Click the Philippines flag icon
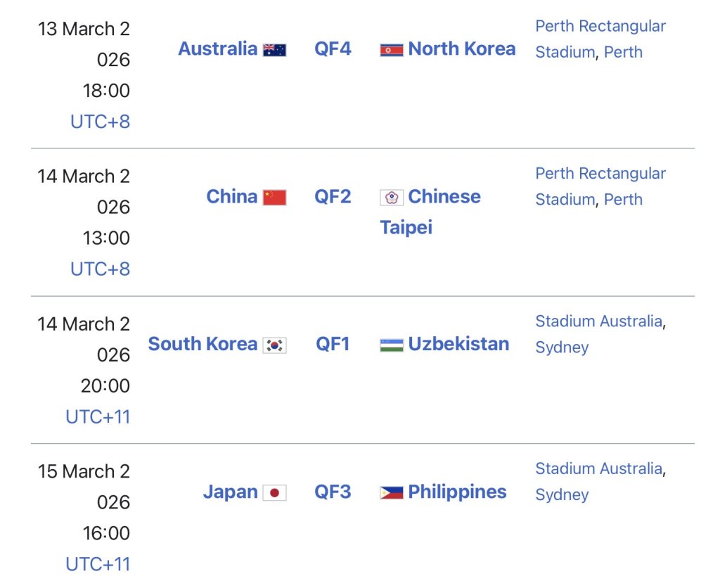This screenshot has height=588, width=720. pos(392,493)
